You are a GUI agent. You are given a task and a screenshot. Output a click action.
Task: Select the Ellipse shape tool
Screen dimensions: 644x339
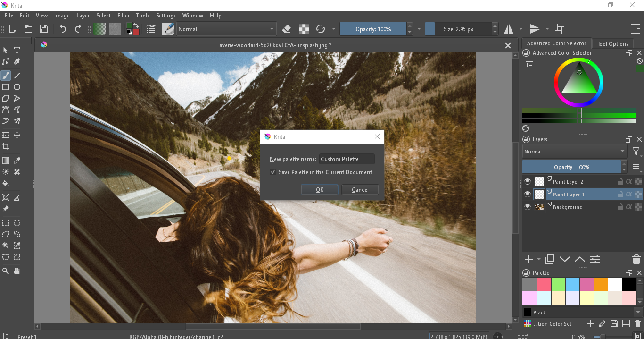pyautogui.click(x=17, y=87)
